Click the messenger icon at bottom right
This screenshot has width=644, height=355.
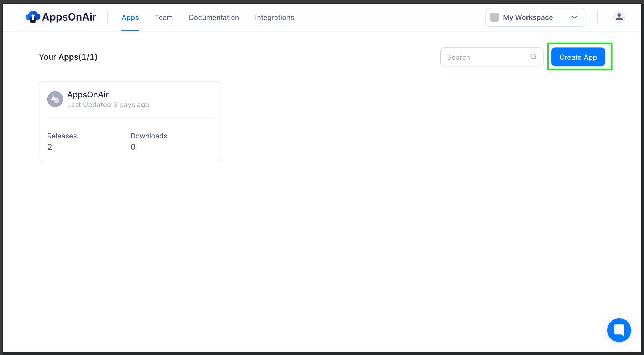[x=619, y=330]
